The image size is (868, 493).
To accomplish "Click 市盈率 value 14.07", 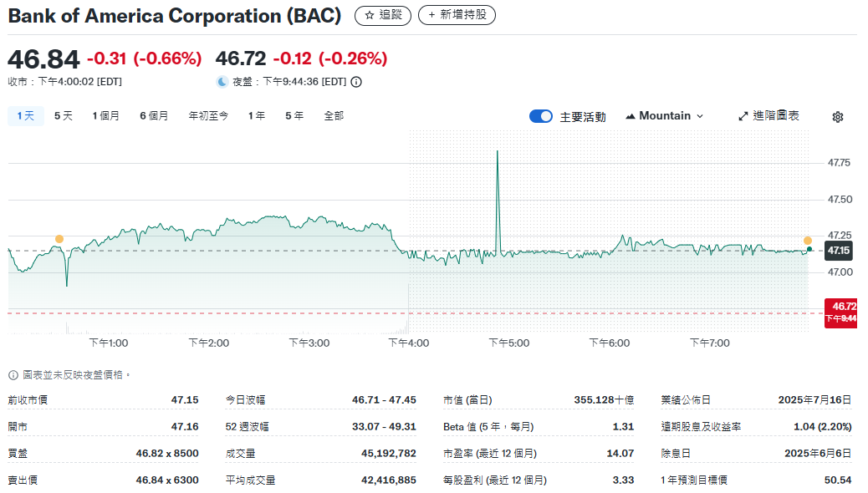I will coord(620,453).
